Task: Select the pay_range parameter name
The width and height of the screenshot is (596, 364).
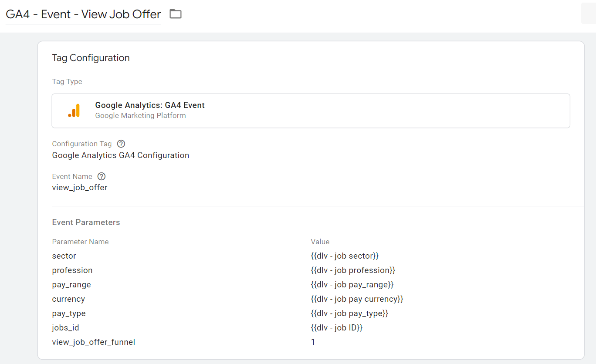Action: [71, 285]
